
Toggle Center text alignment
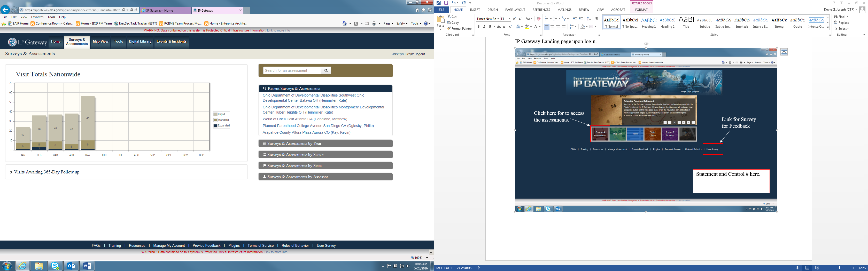552,27
